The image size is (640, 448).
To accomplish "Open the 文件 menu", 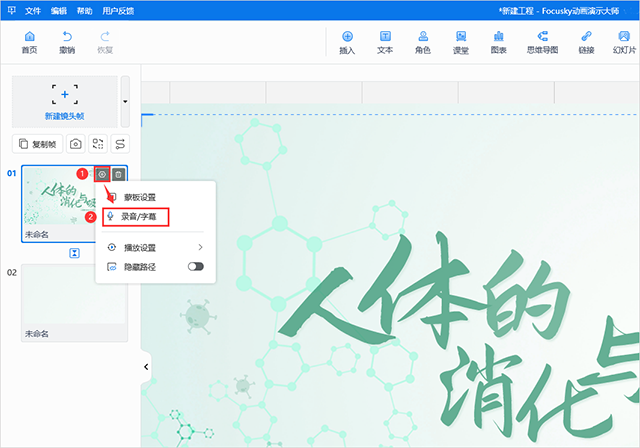I will tap(33, 11).
